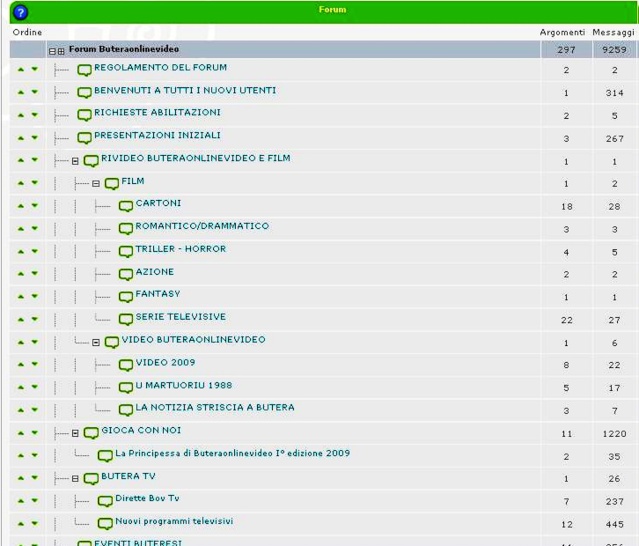Open VIDEO BUTERAONLINEVIDEO forum link

(193, 339)
